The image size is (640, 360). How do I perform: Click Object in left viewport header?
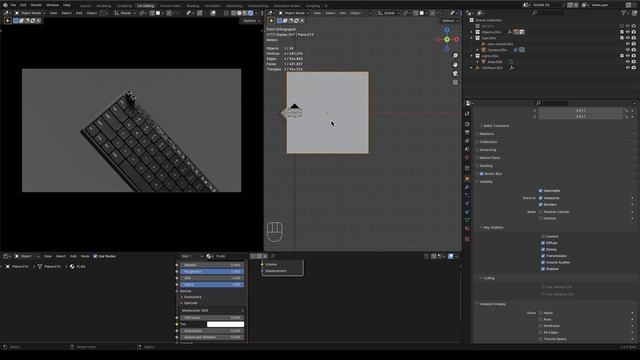(x=91, y=13)
